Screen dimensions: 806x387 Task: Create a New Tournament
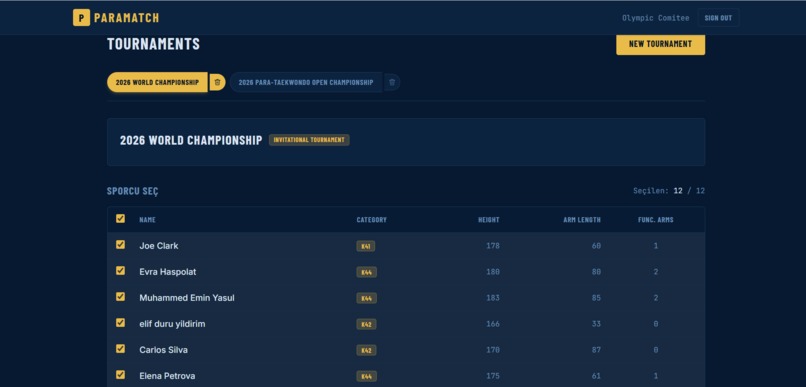(661, 44)
